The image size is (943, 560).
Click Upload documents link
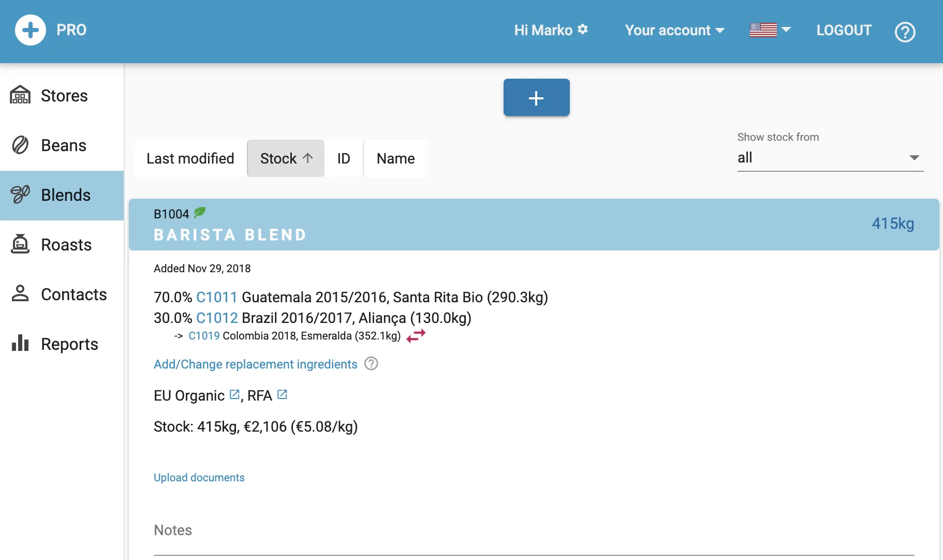pyautogui.click(x=199, y=478)
